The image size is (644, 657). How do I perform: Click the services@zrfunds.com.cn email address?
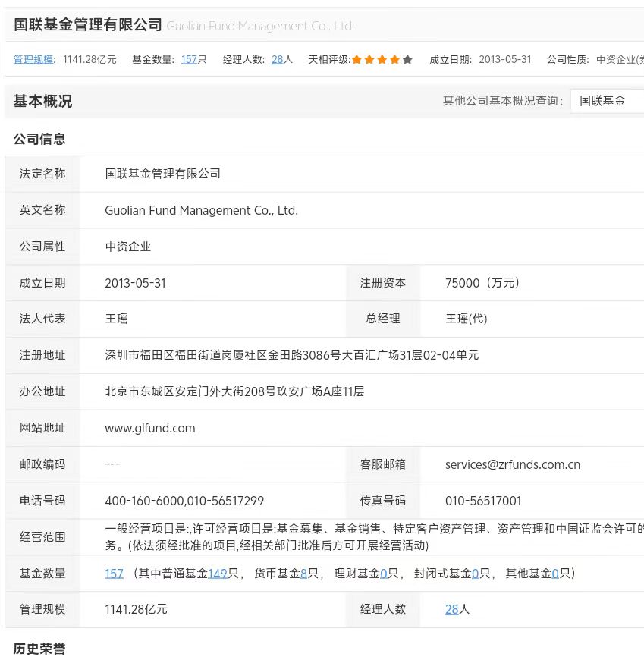513,464
